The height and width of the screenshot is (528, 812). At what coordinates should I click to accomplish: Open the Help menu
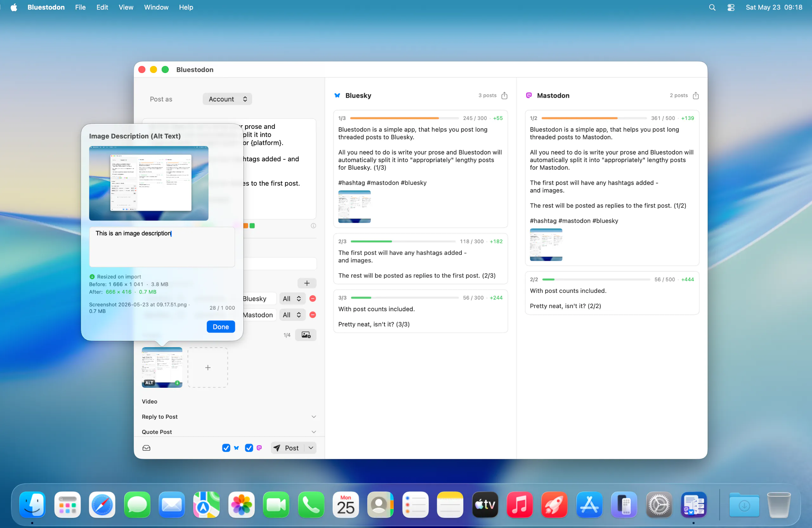(186, 7)
